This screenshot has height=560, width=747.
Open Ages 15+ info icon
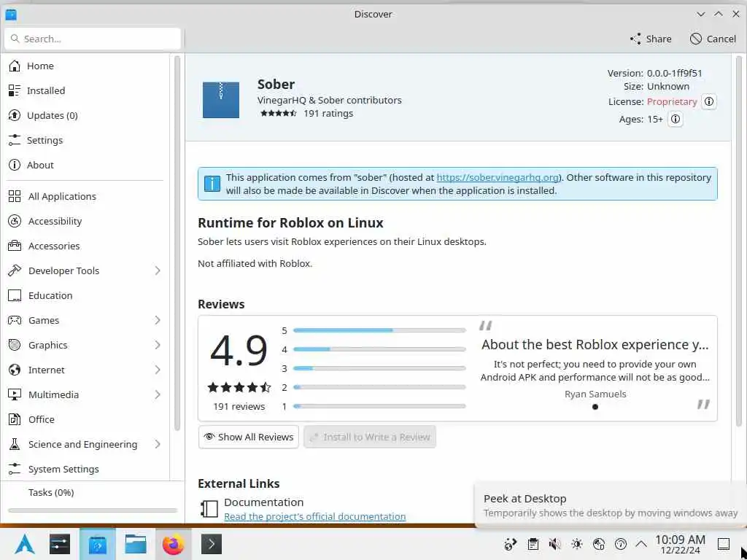tap(675, 119)
